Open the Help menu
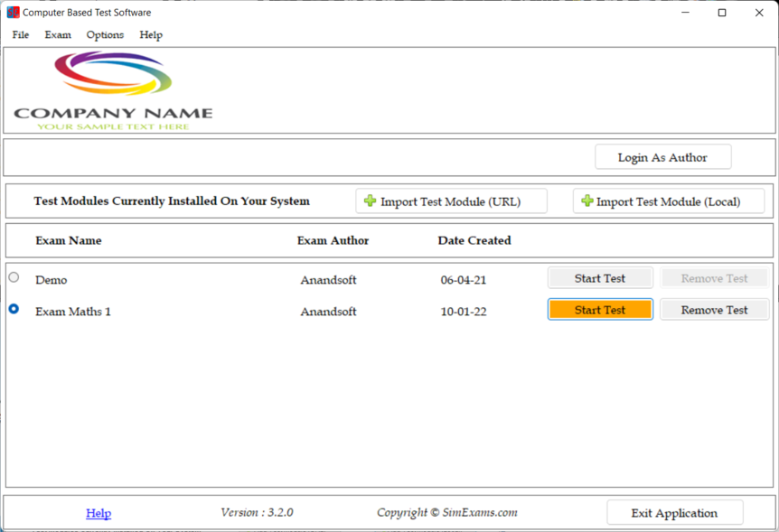The height and width of the screenshot is (532, 779). (x=151, y=34)
